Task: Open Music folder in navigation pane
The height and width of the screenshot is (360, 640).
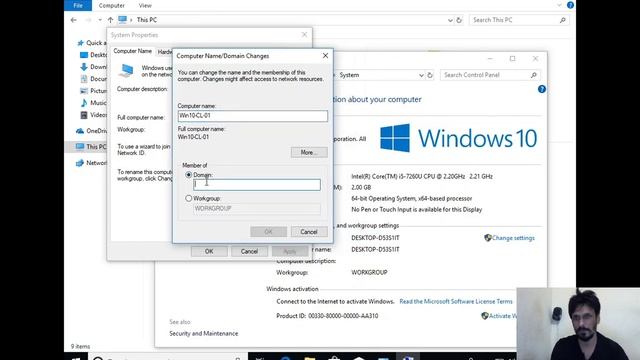Action: (x=93, y=102)
